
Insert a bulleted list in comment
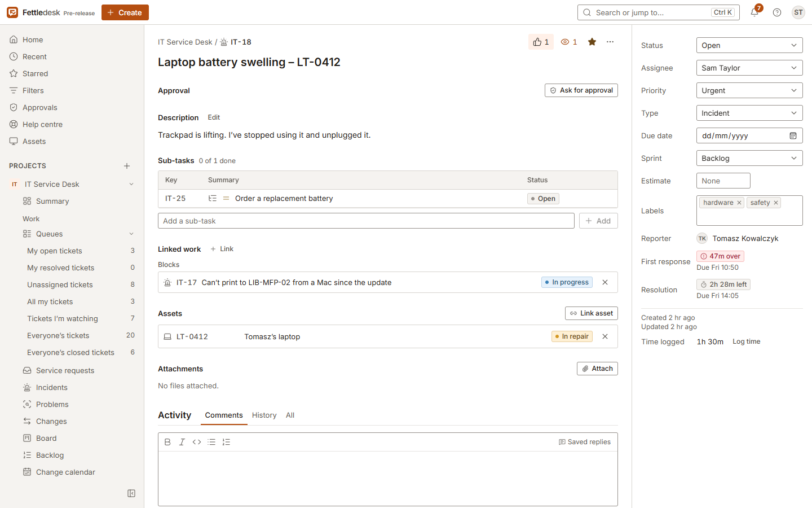point(211,442)
